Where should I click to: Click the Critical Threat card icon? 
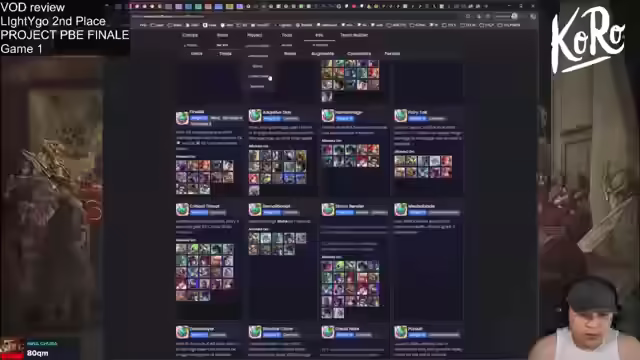pos(182,209)
